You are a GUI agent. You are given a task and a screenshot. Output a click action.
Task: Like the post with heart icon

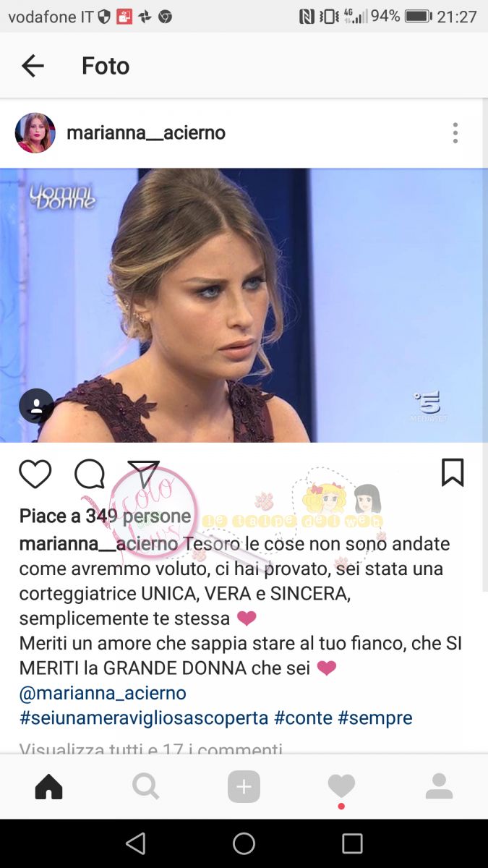pyautogui.click(x=35, y=474)
